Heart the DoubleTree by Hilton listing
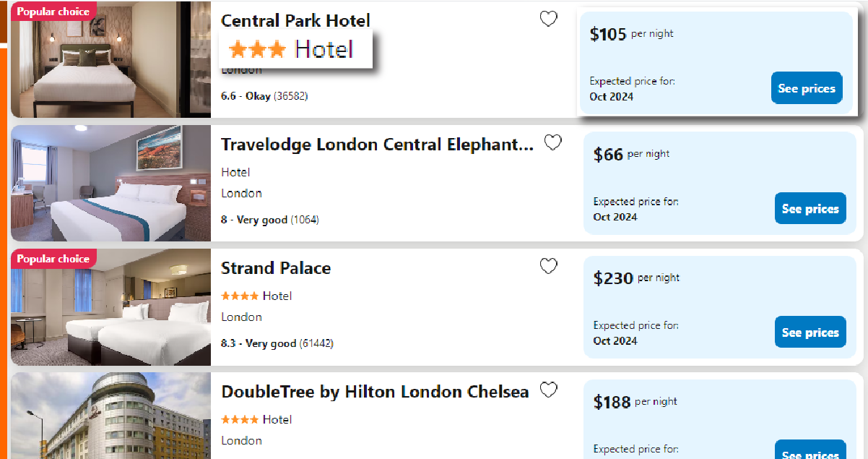This screenshot has width=868, height=459. click(x=549, y=390)
